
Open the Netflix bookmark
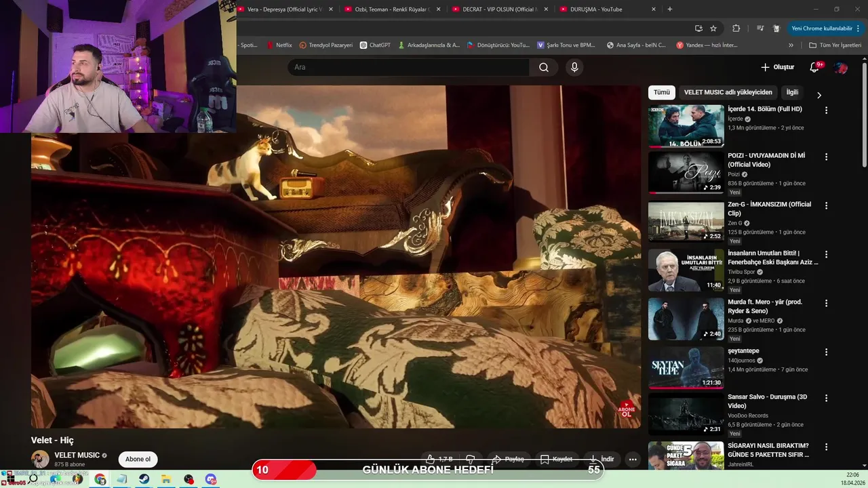point(279,45)
